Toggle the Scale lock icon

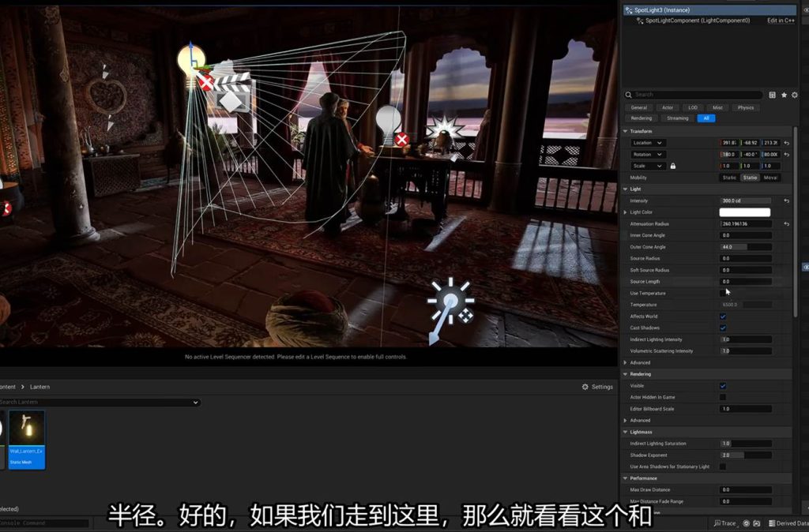(673, 166)
